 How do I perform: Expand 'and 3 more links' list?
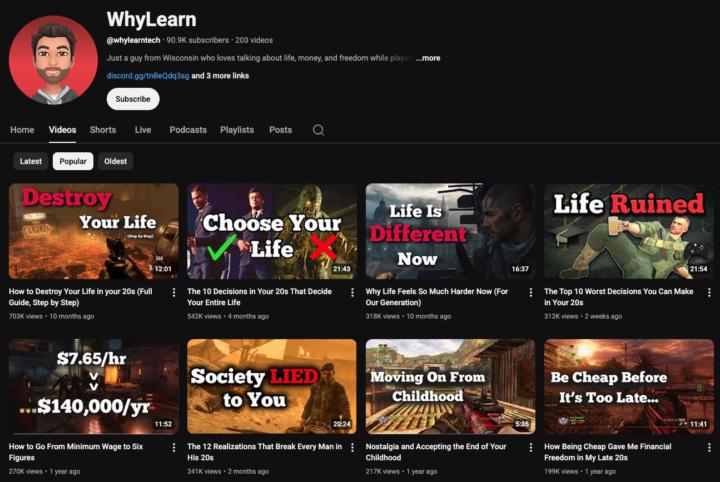pyautogui.click(x=220, y=76)
